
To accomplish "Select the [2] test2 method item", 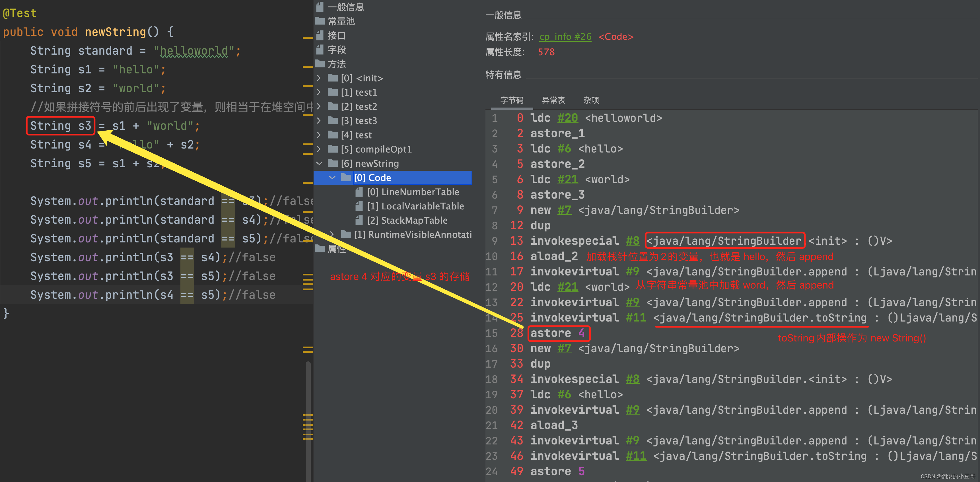I will click(x=359, y=106).
